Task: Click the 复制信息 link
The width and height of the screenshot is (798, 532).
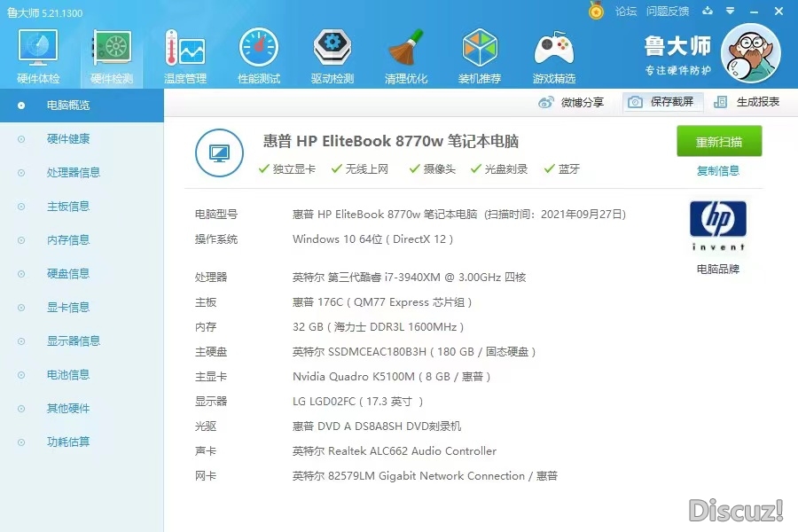Action: 718,171
